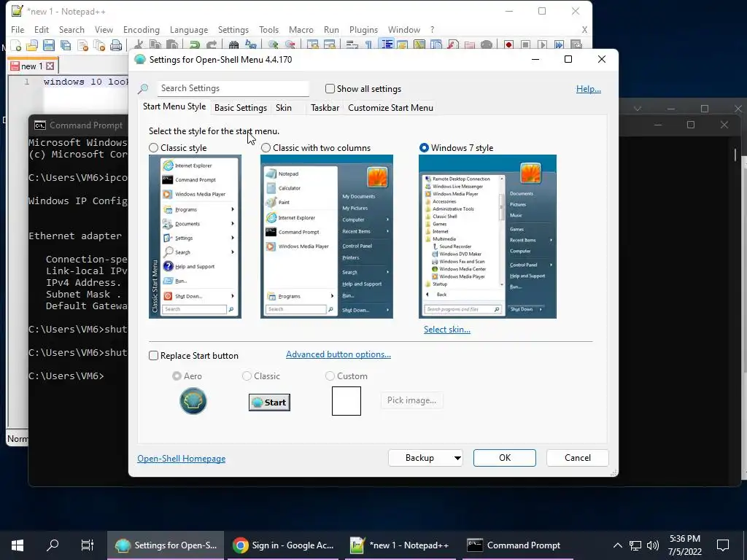The width and height of the screenshot is (747, 560).
Task: Click the magnifier icon beside Search Settings
Action: (143, 88)
